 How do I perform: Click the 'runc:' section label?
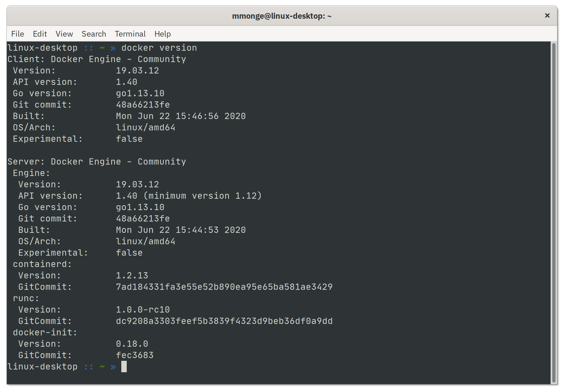pos(26,298)
